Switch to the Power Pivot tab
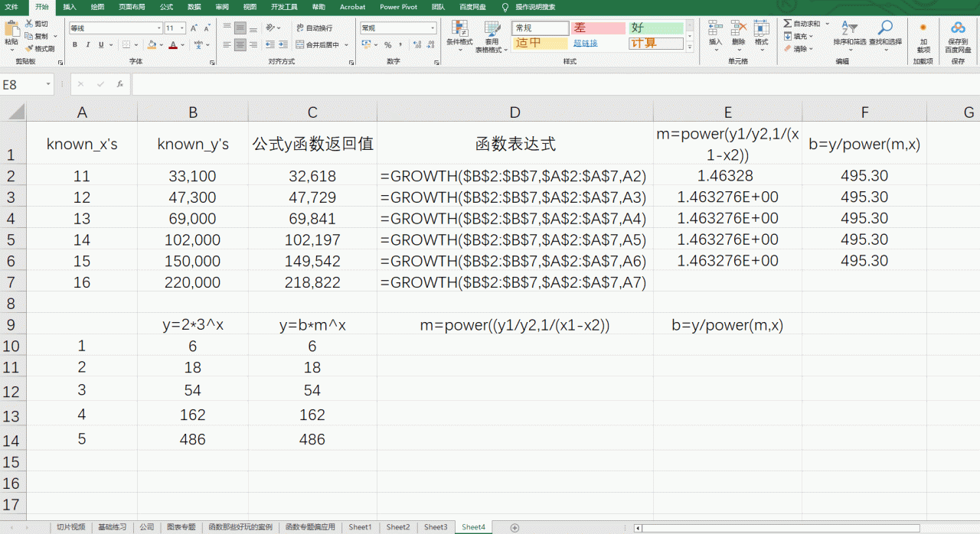Image resolution: width=980 pixels, height=534 pixels. [399, 6]
